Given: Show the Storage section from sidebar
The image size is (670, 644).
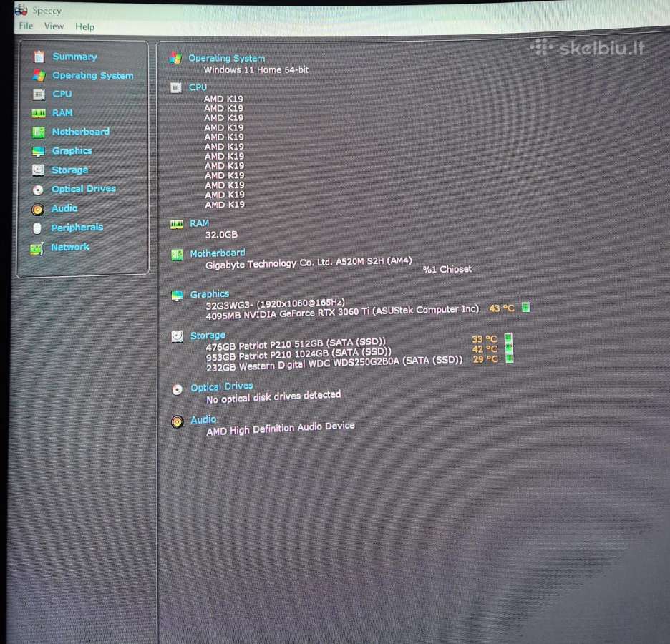Looking at the screenshot, I should click(x=70, y=170).
